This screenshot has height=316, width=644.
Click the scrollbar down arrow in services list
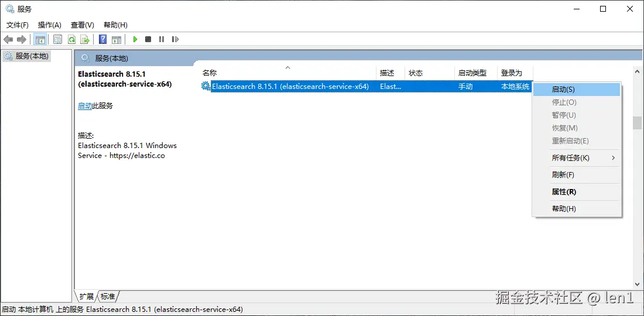pyautogui.click(x=637, y=284)
